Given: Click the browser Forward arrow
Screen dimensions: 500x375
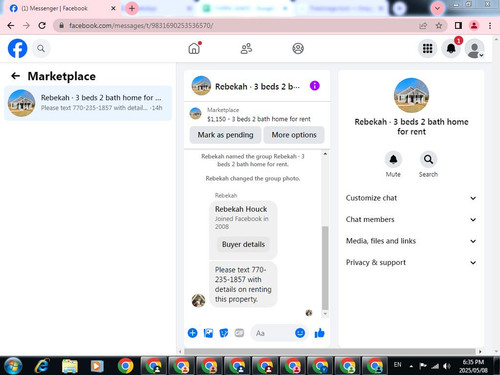Looking at the screenshot, I should point(26,25).
